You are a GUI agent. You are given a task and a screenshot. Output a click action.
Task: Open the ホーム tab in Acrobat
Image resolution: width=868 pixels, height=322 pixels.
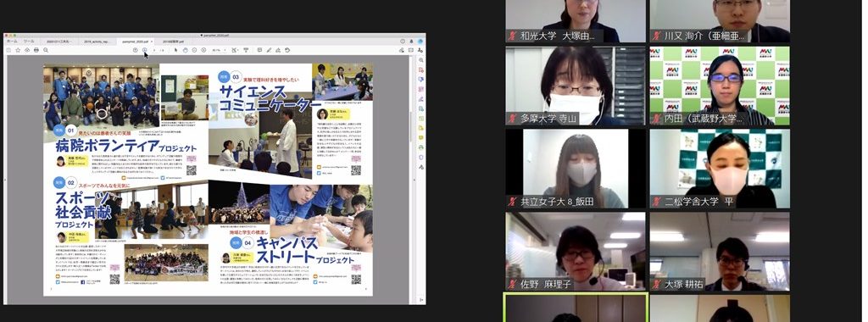[x=12, y=42]
